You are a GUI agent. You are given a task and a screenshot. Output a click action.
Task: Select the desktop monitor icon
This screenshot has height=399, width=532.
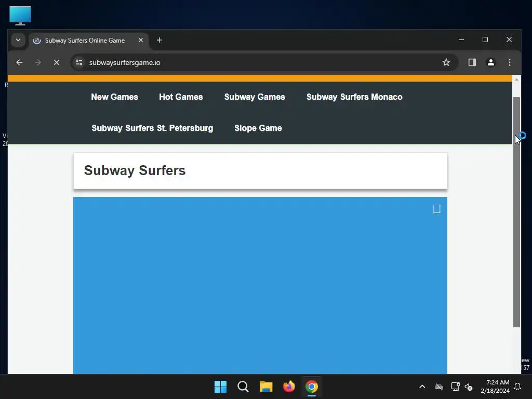tap(20, 16)
